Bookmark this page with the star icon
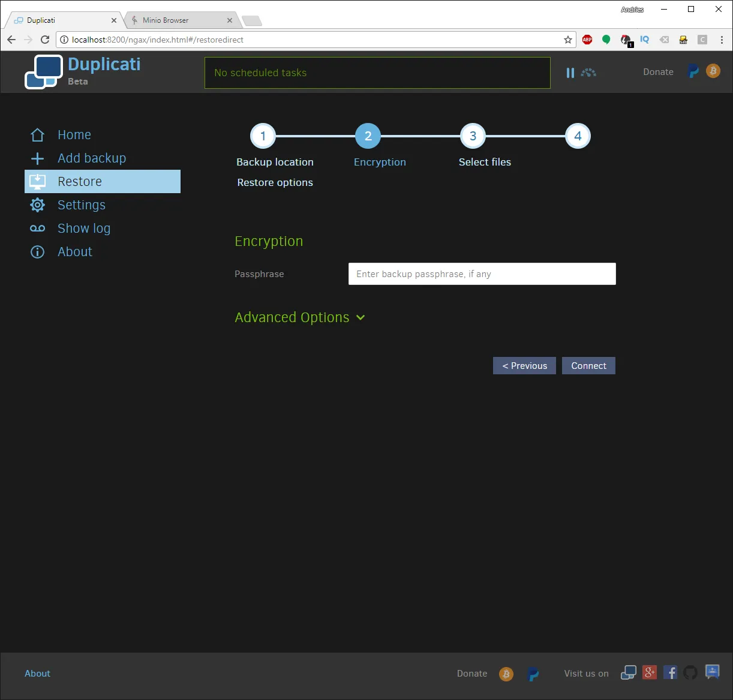 (x=568, y=40)
